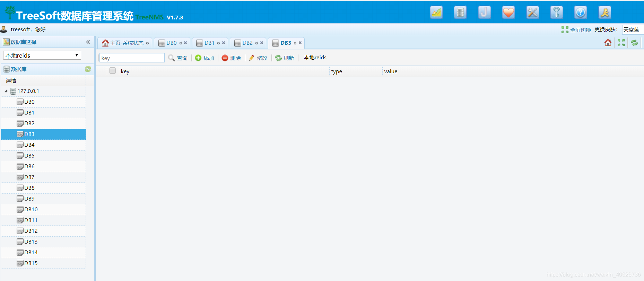Click the key column header

coord(224,71)
